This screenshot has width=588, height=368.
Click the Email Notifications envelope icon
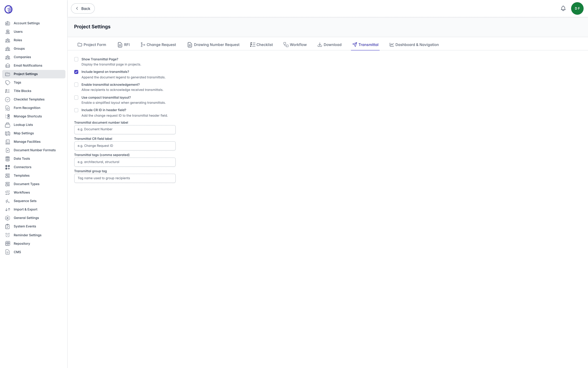coord(8,66)
